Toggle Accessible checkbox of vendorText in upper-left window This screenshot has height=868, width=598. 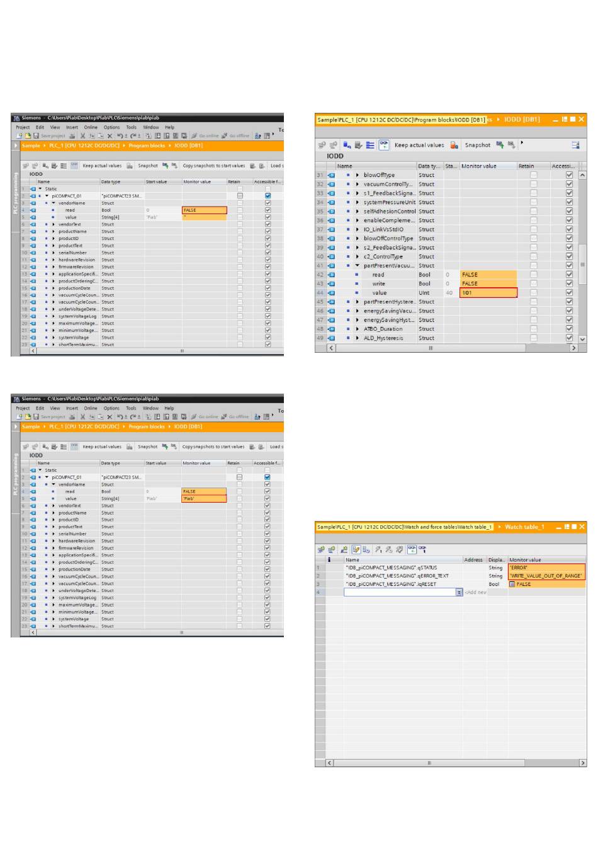(268, 224)
